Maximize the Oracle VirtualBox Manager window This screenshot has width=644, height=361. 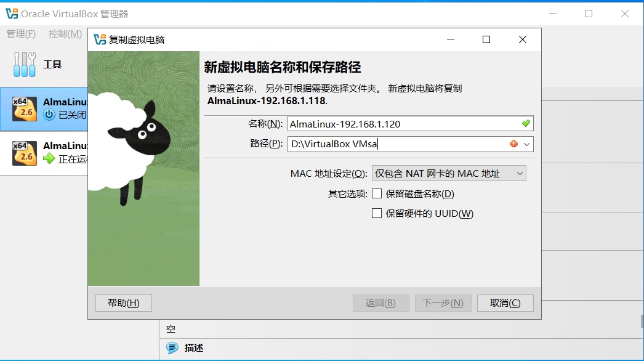click(x=589, y=14)
